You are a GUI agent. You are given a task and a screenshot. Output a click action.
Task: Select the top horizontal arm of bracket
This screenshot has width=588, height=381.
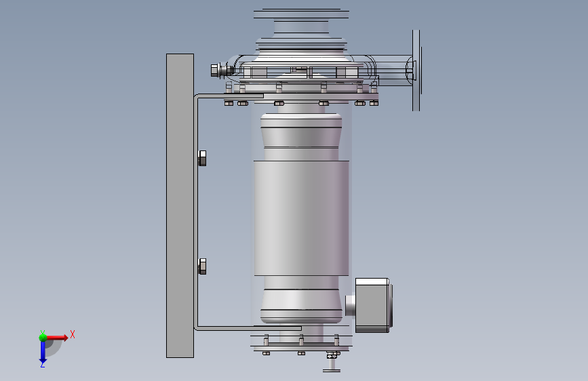[231, 96]
